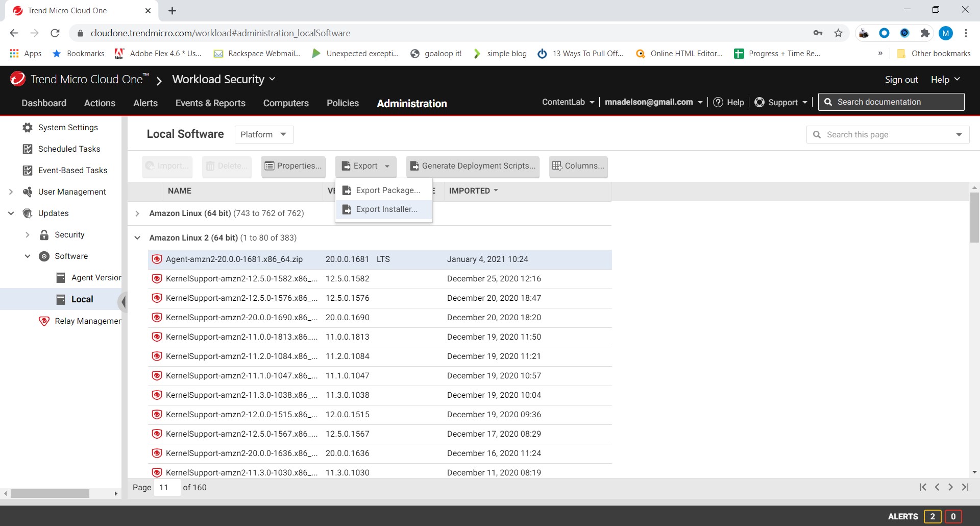Click the Relay Management shield icon
The height and width of the screenshot is (526, 980).
point(44,321)
